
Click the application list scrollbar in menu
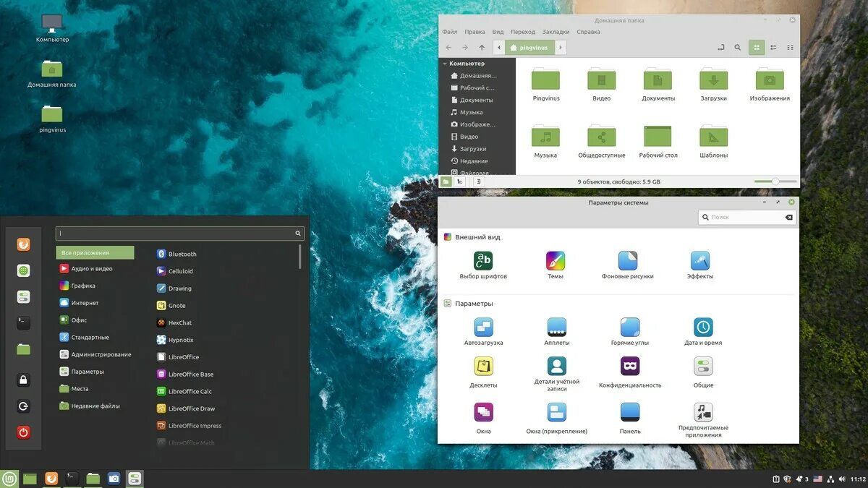tap(300, 257)
